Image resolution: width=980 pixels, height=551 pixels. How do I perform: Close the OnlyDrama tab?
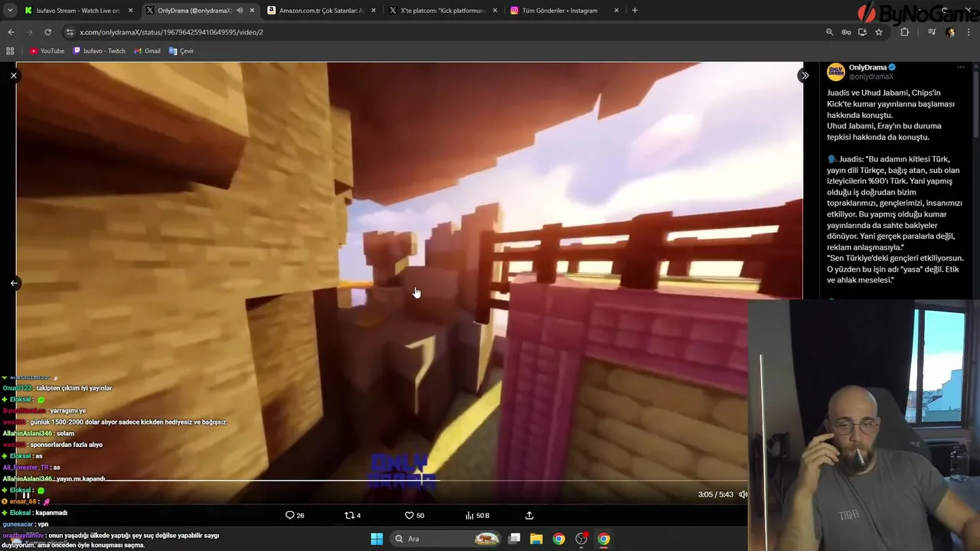point(252,11)
